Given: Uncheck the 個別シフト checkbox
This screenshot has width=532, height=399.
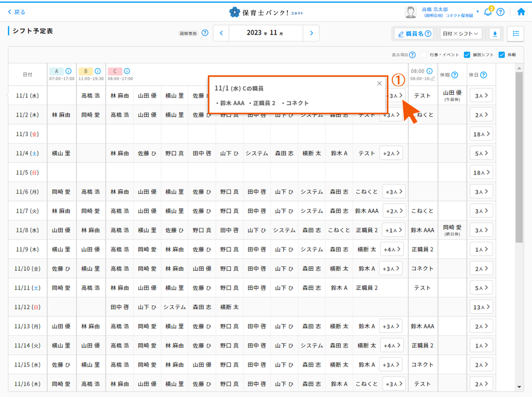Looking at the screenshot, I should tap(467, 55).
